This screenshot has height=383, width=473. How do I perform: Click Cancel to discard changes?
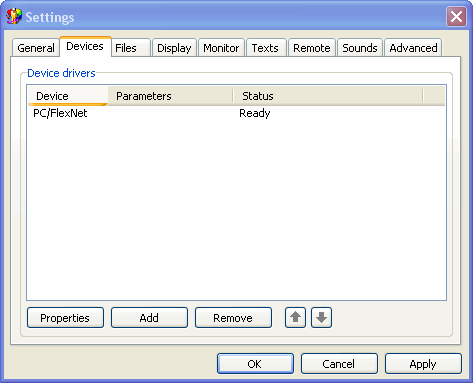(339, 364)
